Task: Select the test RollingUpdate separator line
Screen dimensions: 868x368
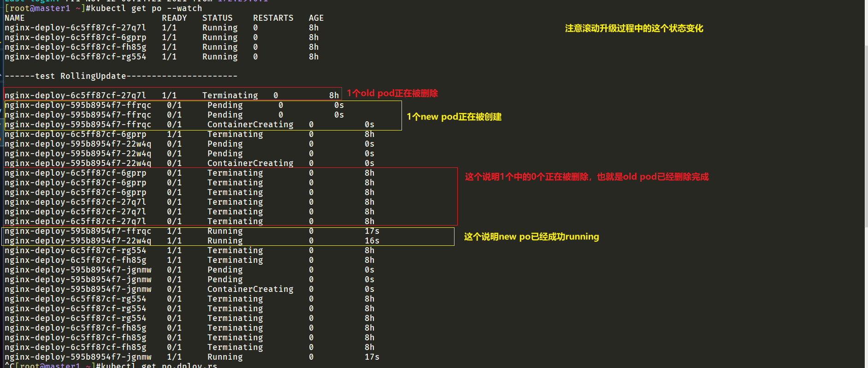Action: [121, 76]
